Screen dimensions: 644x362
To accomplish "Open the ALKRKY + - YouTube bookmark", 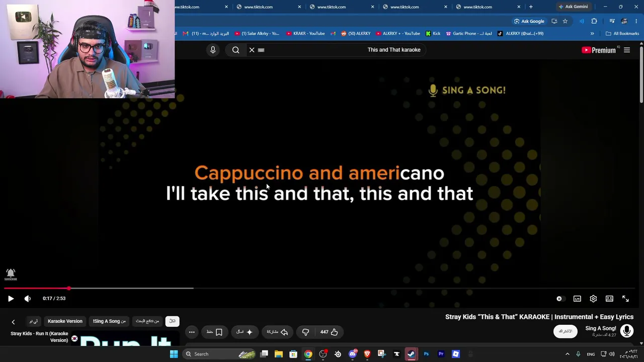I will [x=397, y=34].
